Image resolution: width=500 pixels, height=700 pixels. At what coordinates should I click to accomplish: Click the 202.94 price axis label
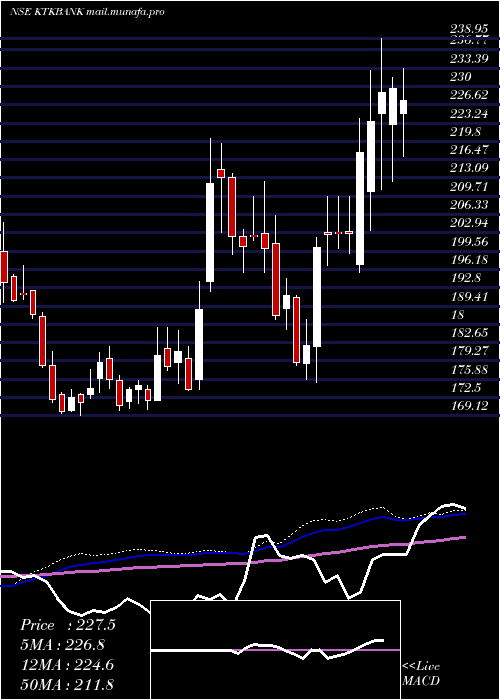(469, 223)
